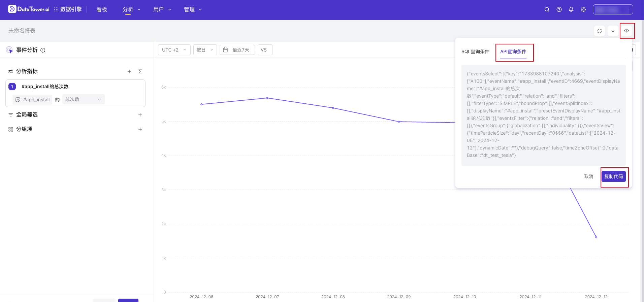
Task: Open the 管理 menu
Action: [189, 9]
